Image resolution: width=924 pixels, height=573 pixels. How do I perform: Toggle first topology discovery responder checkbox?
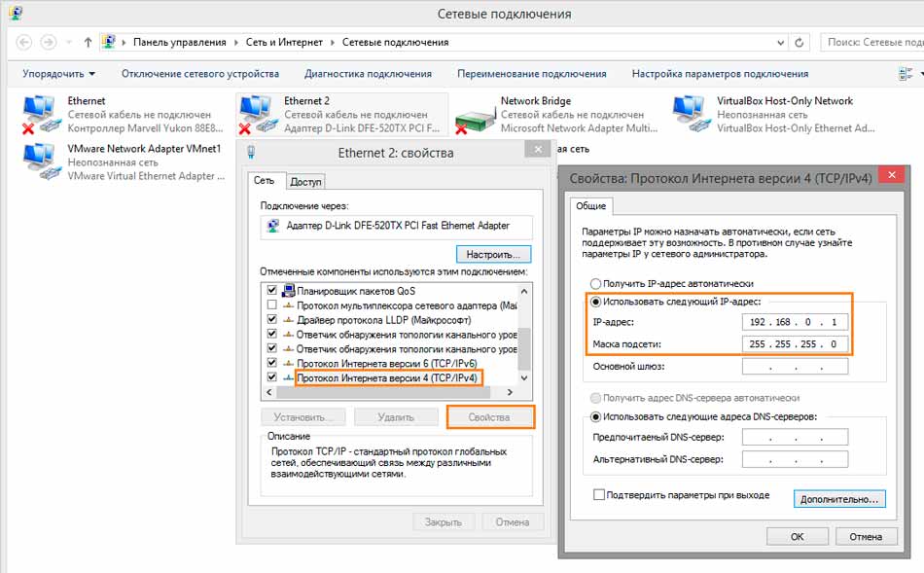pyautogui.click(x=271, y=334)
